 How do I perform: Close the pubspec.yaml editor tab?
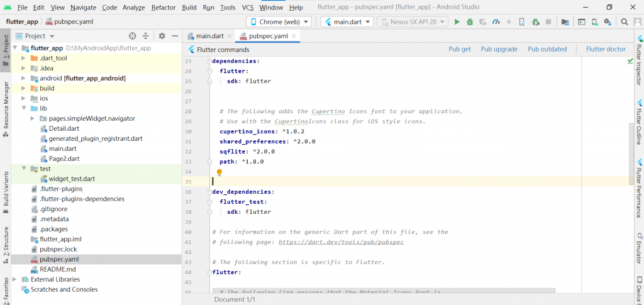point(294,36)
